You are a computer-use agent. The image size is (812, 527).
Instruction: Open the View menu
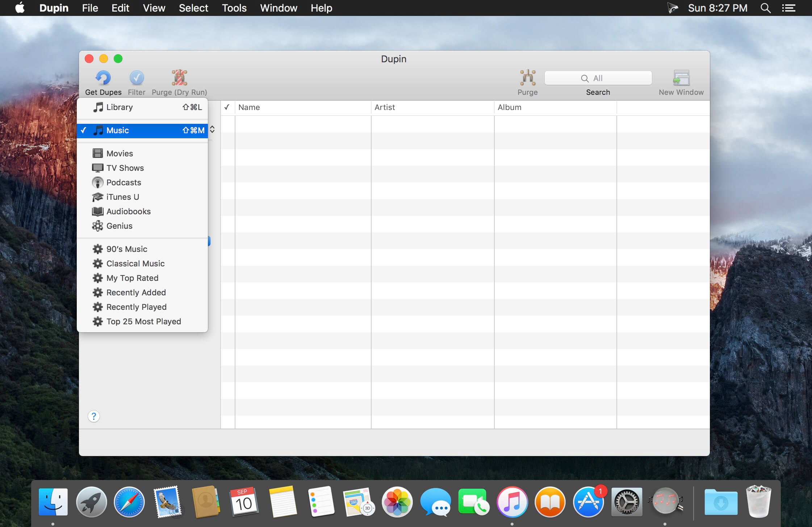154,8
